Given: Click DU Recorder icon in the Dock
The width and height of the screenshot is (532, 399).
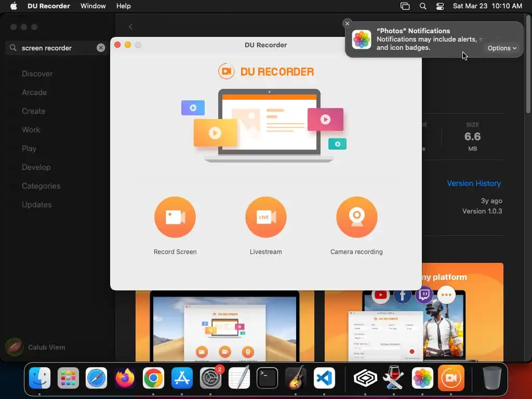Looking at the screenshot, I should [451, 378].
